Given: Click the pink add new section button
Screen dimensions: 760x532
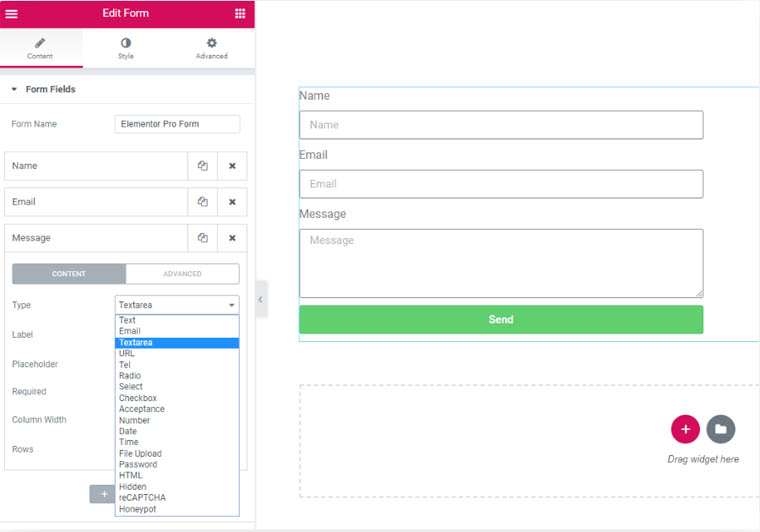Looking at the screenshot, I should 685,430.
